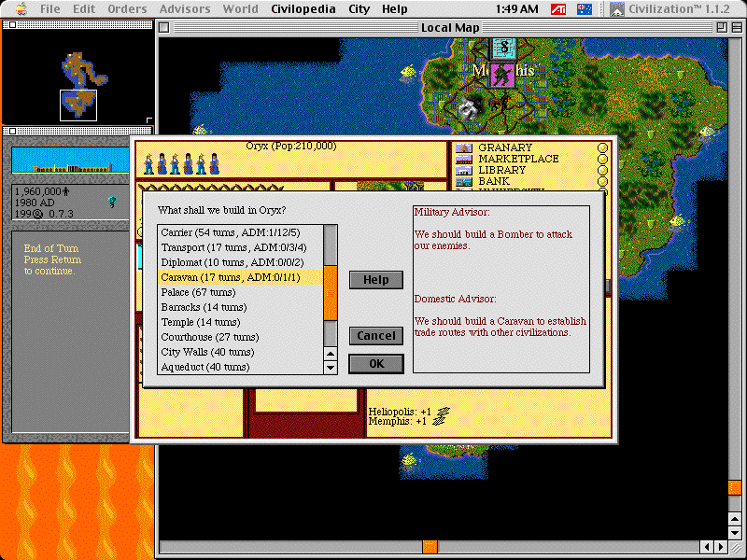Click the Heliopolis trade route icon
Screen dimensions: 747x560
coord(444,412)
